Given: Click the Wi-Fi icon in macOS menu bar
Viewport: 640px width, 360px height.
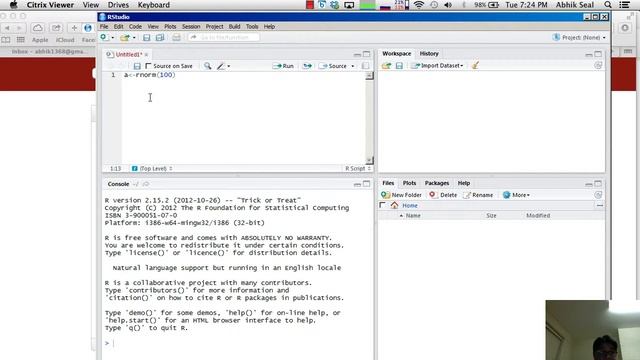Looking at the screenshot, I should [419, 5].
